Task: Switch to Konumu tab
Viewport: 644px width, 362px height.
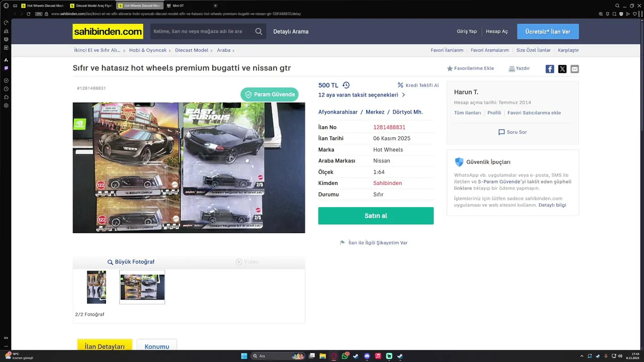Action: coord(157,346)
